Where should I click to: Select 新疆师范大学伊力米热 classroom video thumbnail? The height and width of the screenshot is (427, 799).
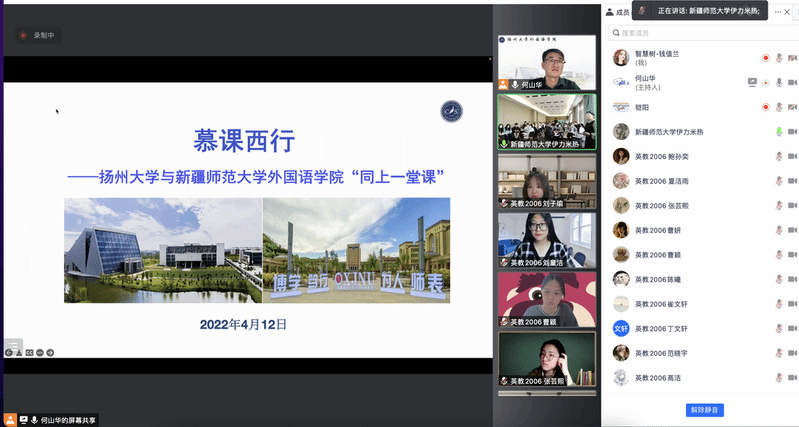547,121
